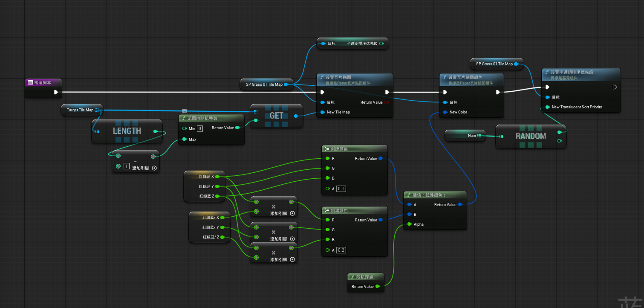Click the Target Tile Map array output pin

point(97,110)
